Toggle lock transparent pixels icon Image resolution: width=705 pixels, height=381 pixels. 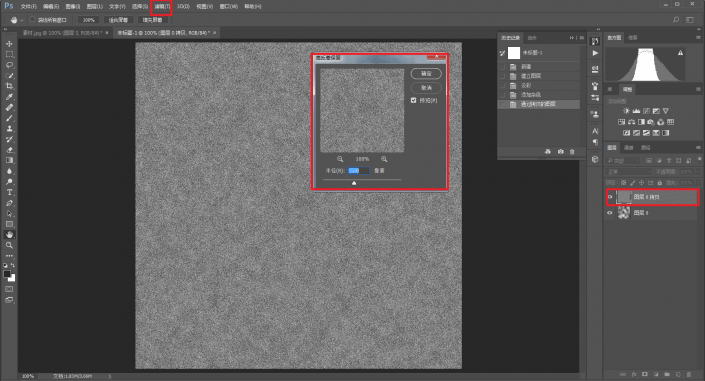(x=623, y=183)
